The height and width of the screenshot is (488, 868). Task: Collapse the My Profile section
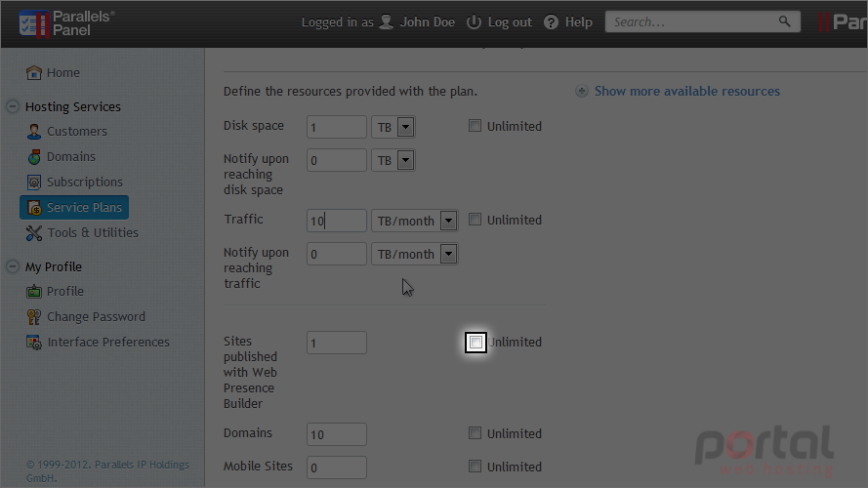(12, 266)
